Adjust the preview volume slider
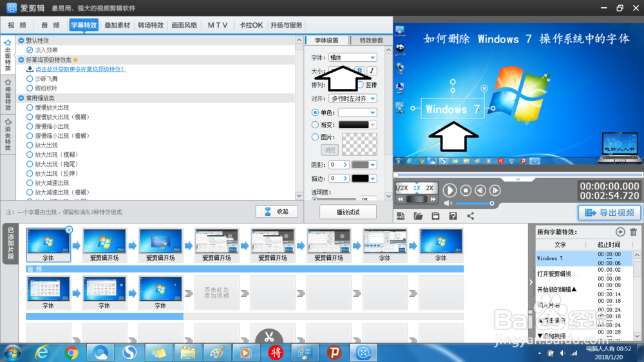The width and height of the screenshot is (644, 362). (x=475, y=204)
